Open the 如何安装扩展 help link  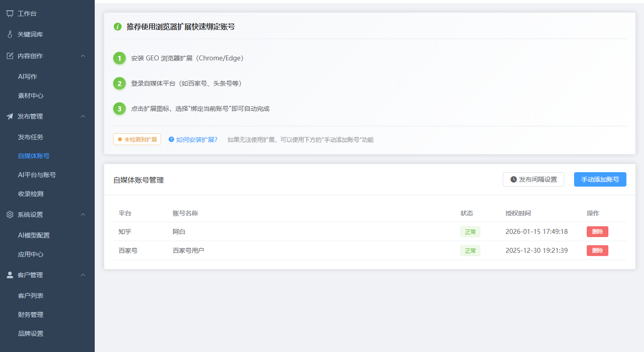196,139
